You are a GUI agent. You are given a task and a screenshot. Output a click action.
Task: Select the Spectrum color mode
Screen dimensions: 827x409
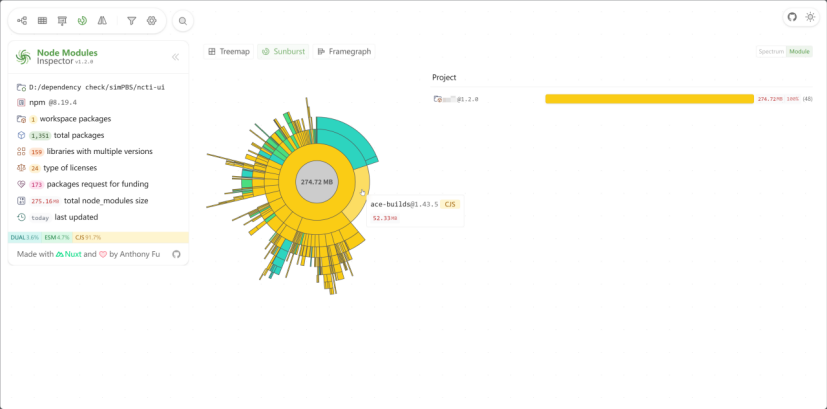coord(771,52)
